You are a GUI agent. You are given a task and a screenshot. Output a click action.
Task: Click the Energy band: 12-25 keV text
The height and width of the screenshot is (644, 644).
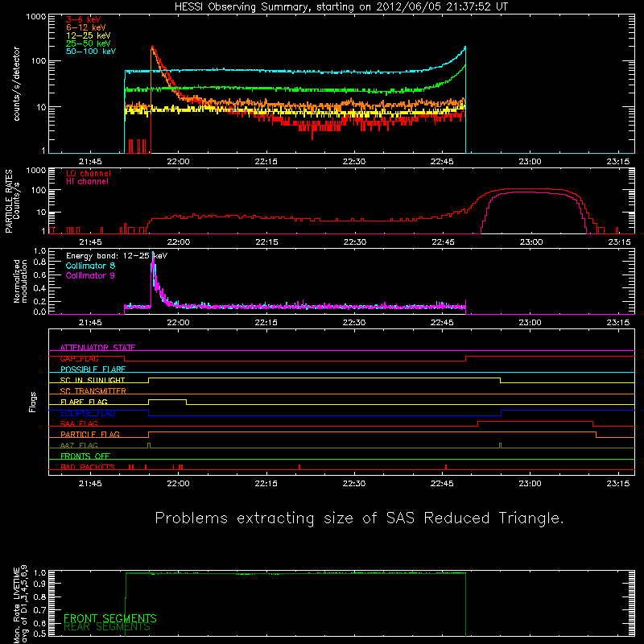point(117,256)
